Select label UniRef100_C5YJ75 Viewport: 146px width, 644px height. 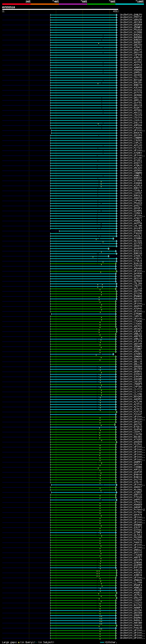131,77
